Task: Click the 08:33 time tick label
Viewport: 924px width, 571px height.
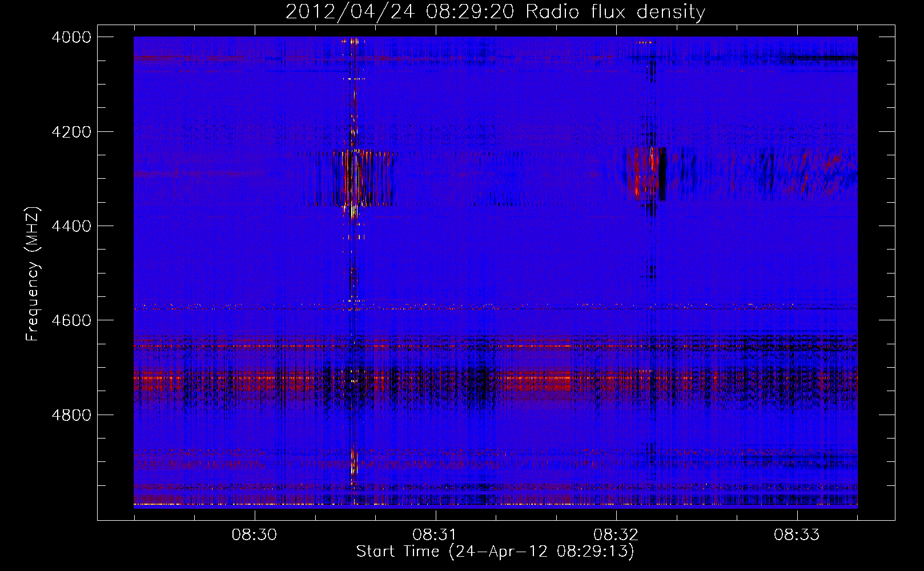Action: 797,534
